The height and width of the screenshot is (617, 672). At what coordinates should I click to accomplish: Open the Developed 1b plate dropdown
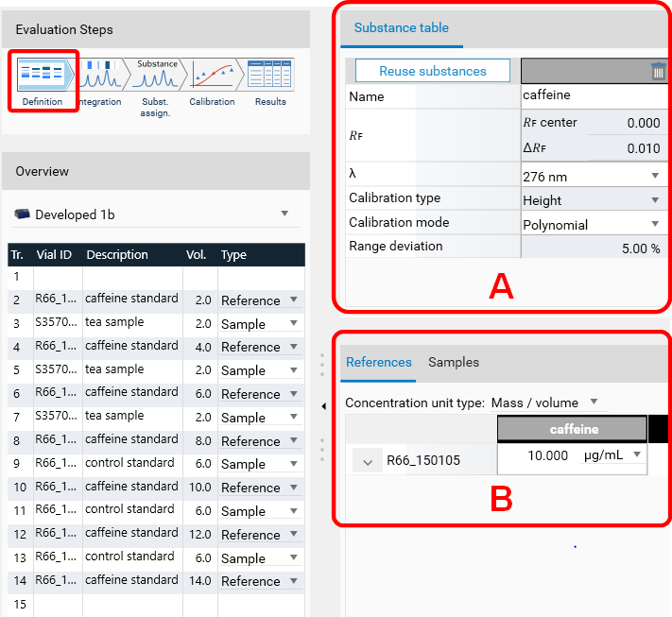[x=284, y=214]
